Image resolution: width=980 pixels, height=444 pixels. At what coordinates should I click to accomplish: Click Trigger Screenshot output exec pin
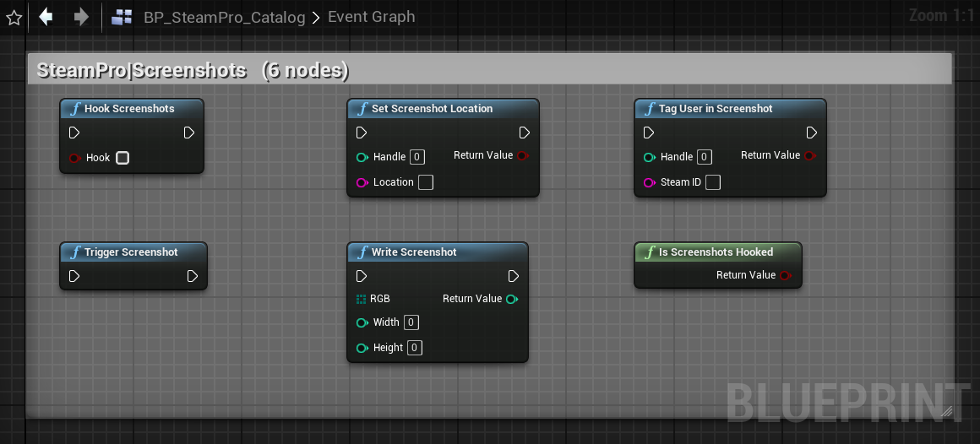[193, 276]
